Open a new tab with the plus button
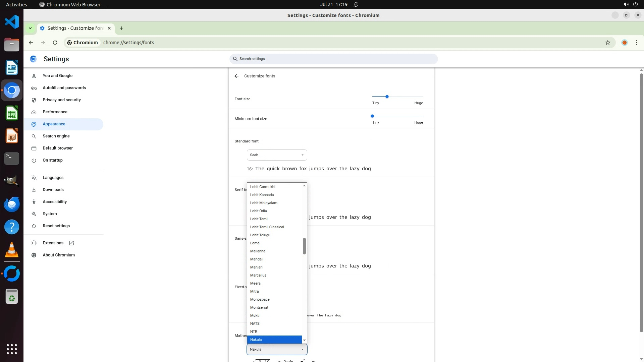The image size is (644, 362). pos(121,28)
